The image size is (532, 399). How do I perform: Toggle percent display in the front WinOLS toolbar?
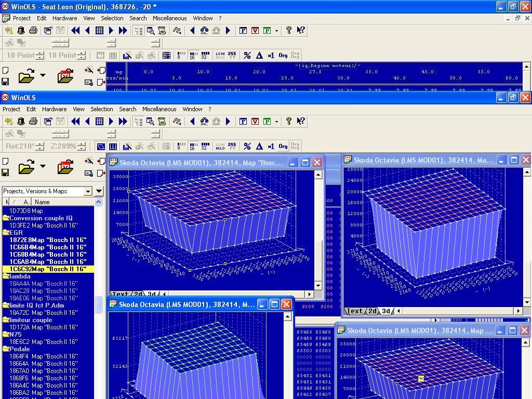point(247,146)
